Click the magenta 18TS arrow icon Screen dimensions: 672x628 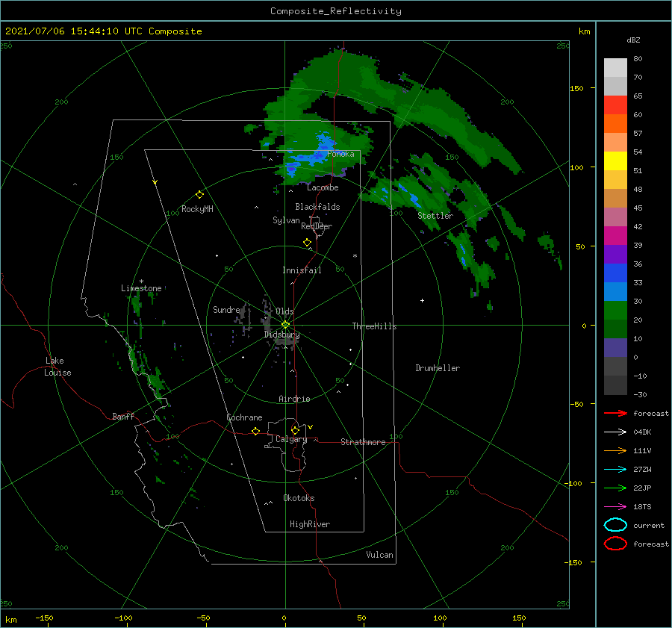point(615,507)
